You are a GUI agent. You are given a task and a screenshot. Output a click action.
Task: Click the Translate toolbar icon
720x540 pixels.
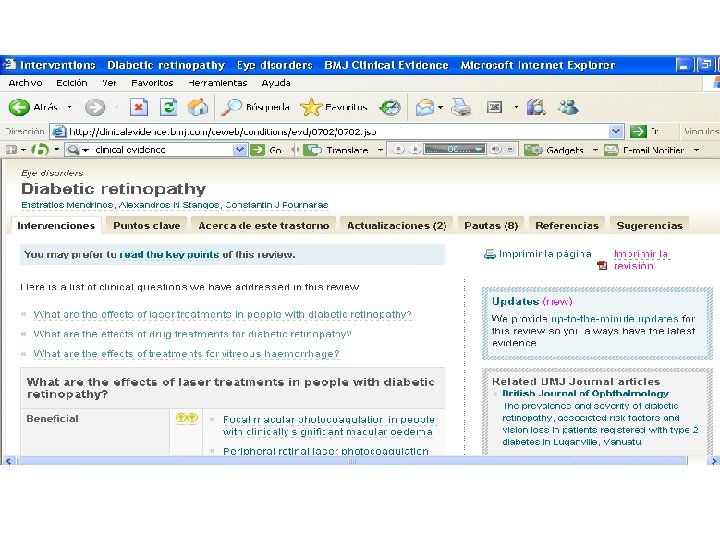click(x=313, y=150)
